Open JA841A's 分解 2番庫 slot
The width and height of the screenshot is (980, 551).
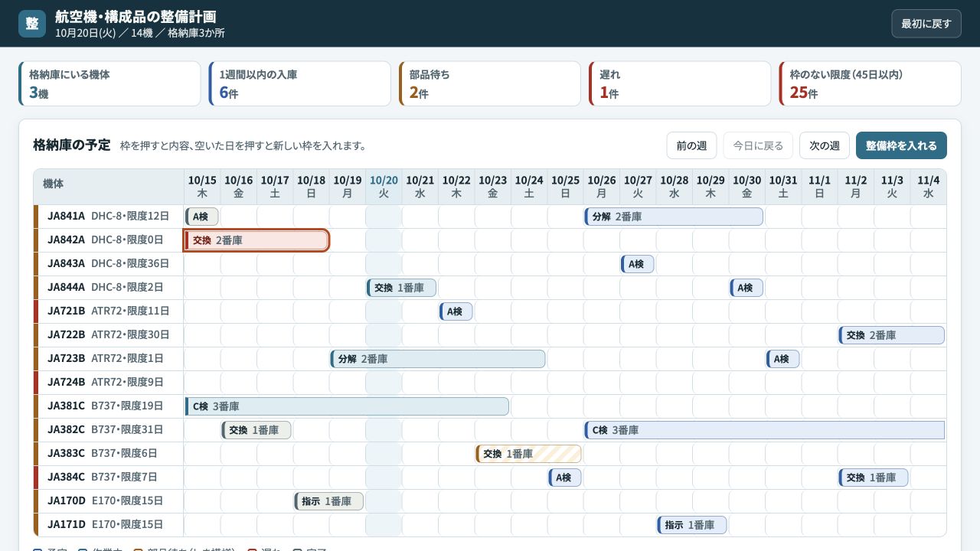(674, 217)
